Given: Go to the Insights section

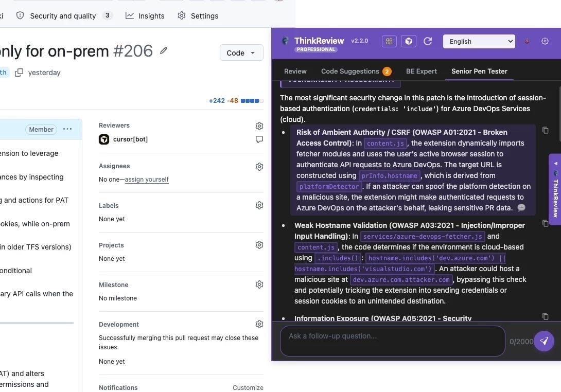Looking at the screenshot, I should pyautogui.click(x=145, y=15).
